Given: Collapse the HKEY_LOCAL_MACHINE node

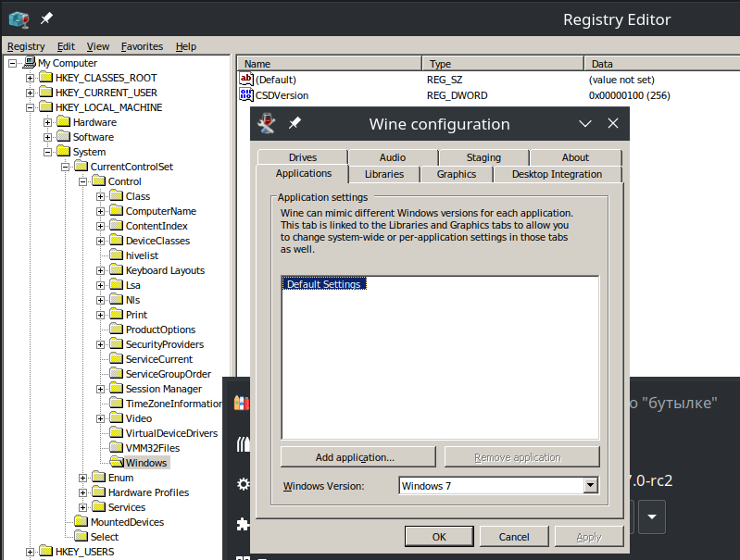Looking at the screenshot, I should tap(30, 107).
